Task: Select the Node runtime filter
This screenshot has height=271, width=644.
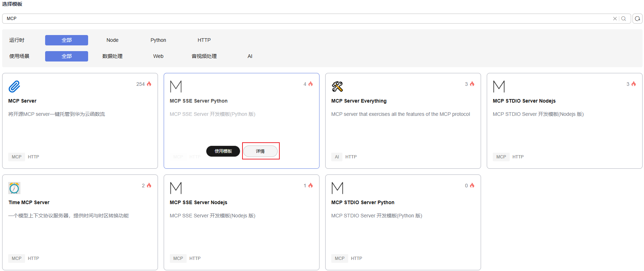Action: [112, 40]
